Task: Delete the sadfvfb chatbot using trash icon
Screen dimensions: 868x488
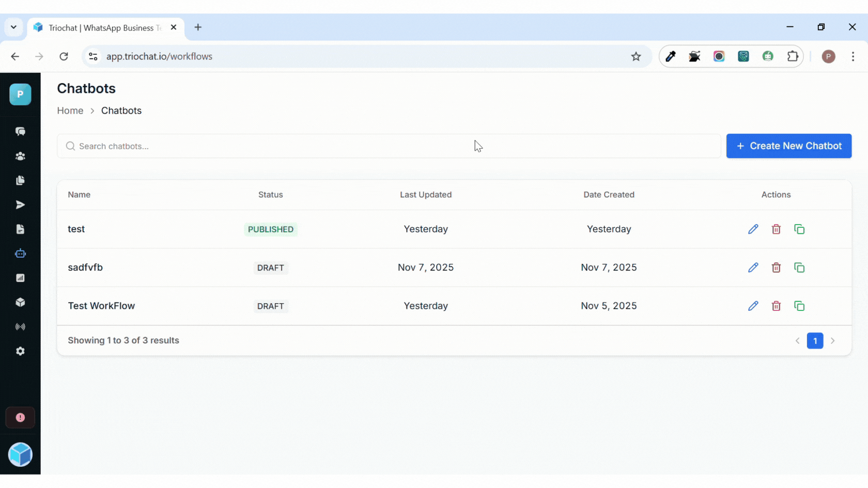Action: pyautogui.click(x=776, y=267)
